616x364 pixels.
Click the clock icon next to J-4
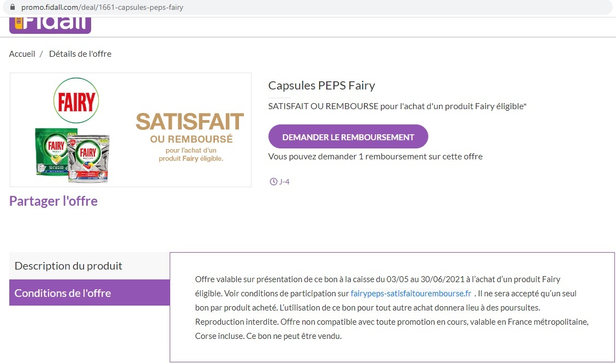(x=273, y=182)
